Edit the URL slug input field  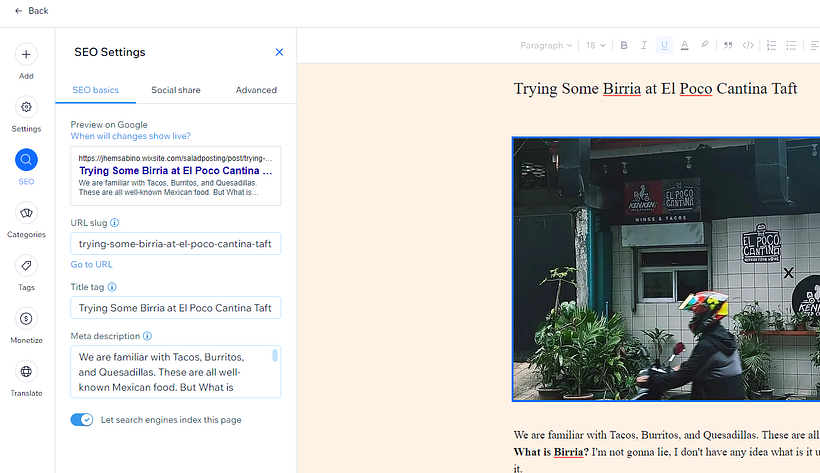click(x=176, y=244)
